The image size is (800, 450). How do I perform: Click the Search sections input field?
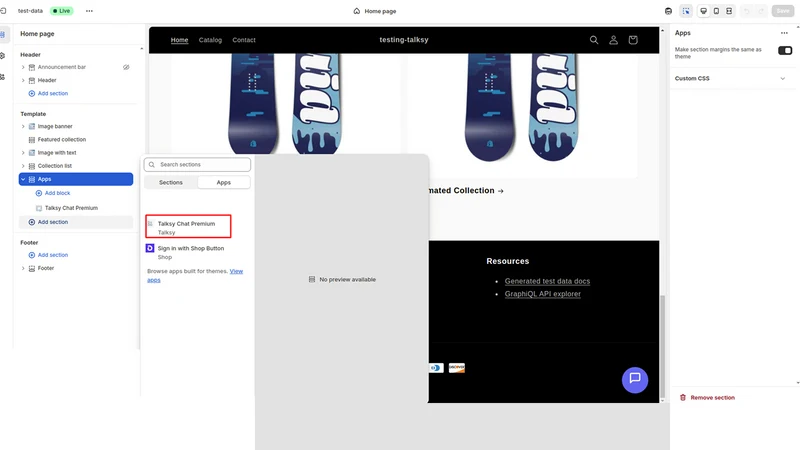197,164
